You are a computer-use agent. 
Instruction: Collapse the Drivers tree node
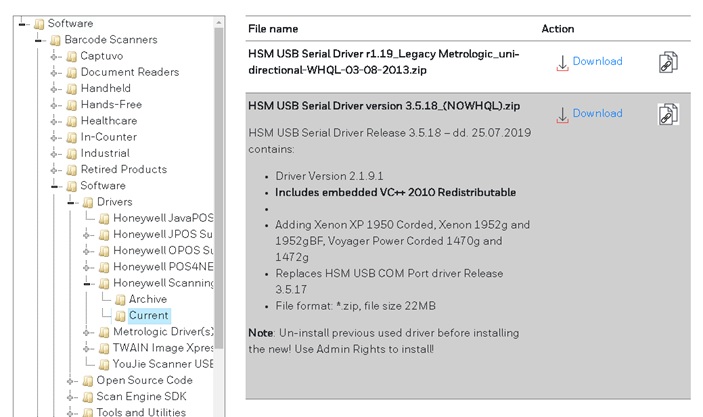point(72,202)
